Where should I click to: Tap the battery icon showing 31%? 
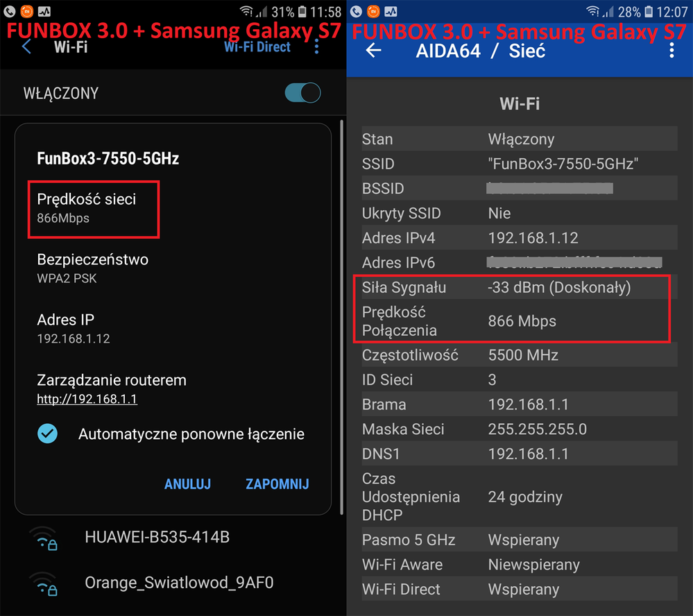pos(303,12)
